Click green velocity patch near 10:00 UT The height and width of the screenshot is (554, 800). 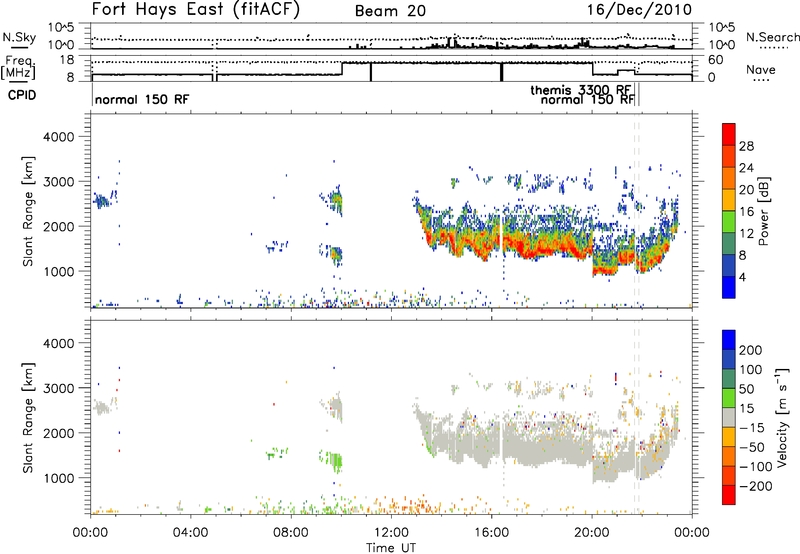click(x=336, y=462)
